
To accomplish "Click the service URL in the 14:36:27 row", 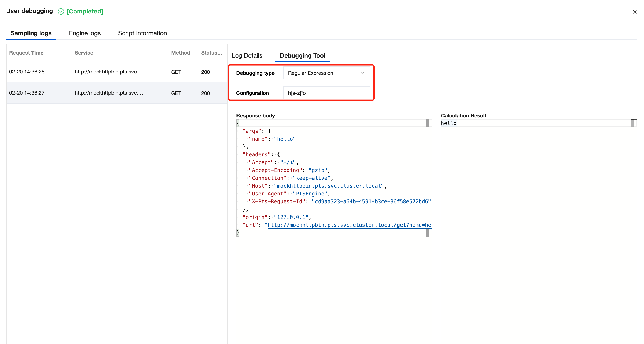I will tap(109, 93).
